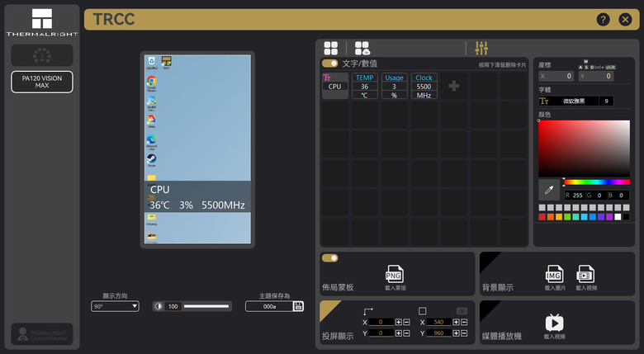Open the settings sliders tab
The image size is (644, 354).
(x=481, y=48)
